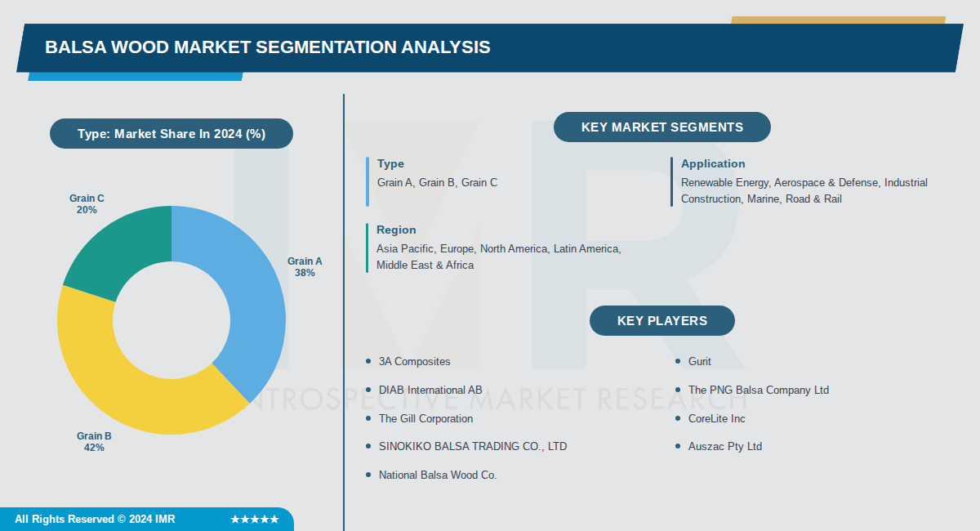Click the Grain A 38% label
This screenshot has width=980, height=531.
[x=305, y=267]
